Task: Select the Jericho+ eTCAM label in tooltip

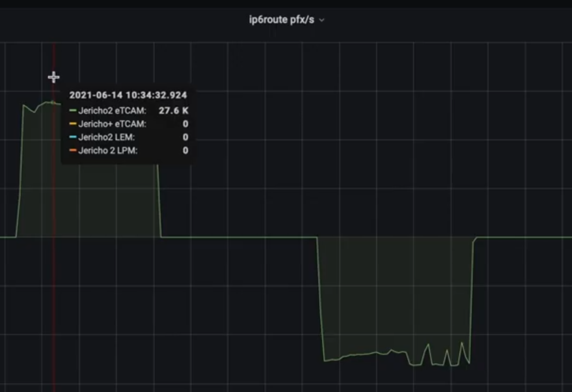Action: pos(112,124)
